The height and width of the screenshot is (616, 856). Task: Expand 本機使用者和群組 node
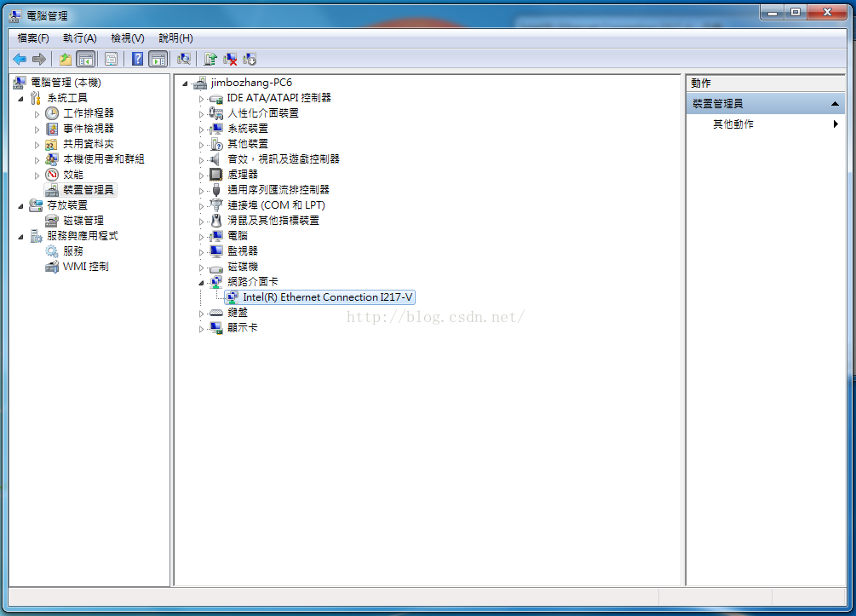click(x=37, y=160)
